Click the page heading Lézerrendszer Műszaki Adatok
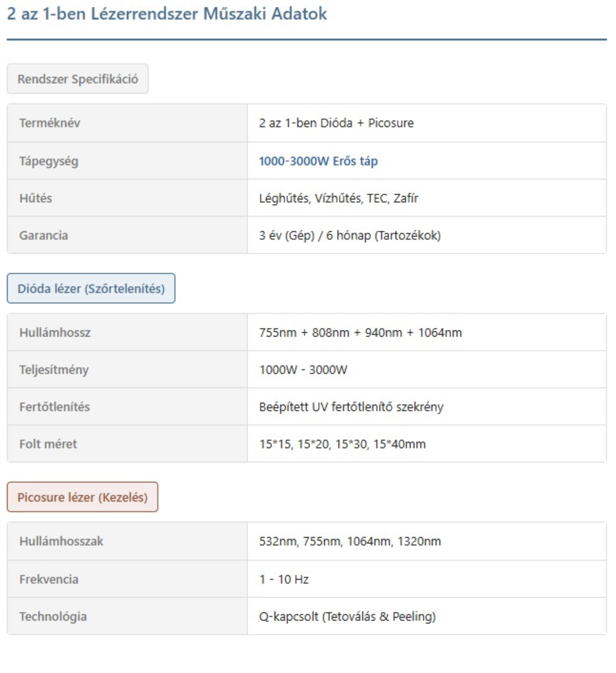Viewport: 616px width, 673px height. (x=167, y=14)
